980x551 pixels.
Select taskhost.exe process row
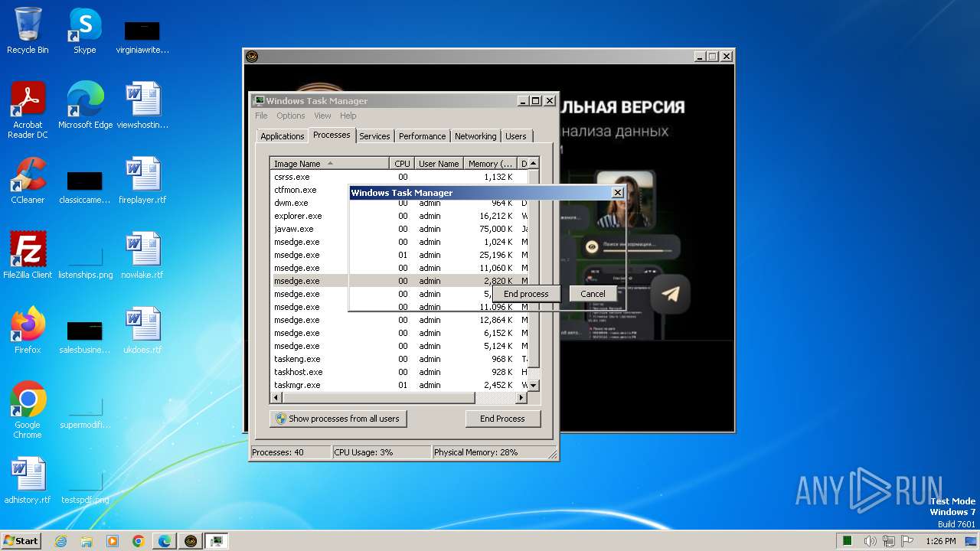pyautogui.click(x=399, y=372)
